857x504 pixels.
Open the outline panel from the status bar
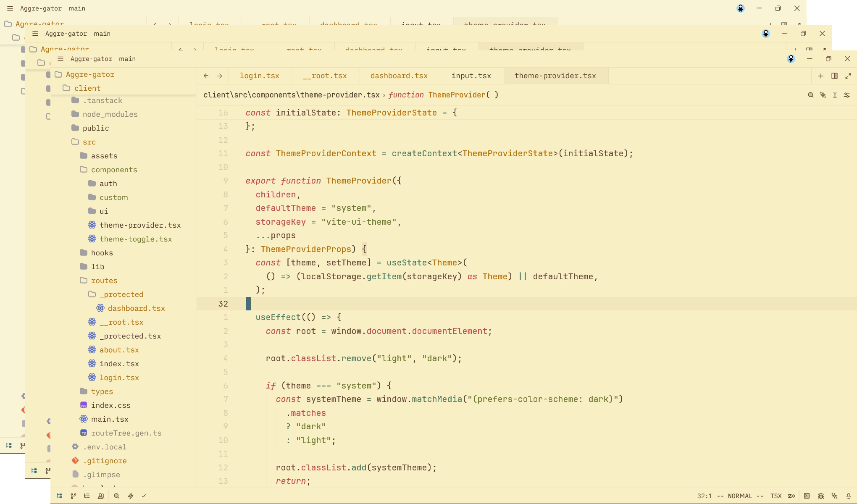tap(87, 496)
